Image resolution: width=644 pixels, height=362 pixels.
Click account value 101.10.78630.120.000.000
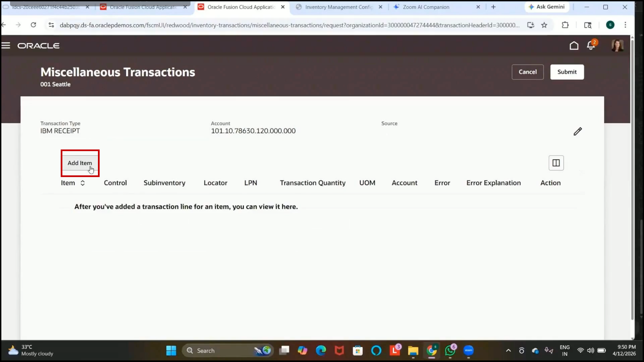pyautogui.click(x=253, y=131)
